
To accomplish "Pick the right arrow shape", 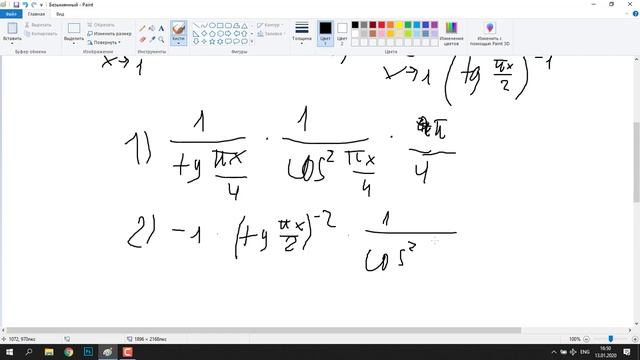I will pyautogui.click(x=228, y=33).
